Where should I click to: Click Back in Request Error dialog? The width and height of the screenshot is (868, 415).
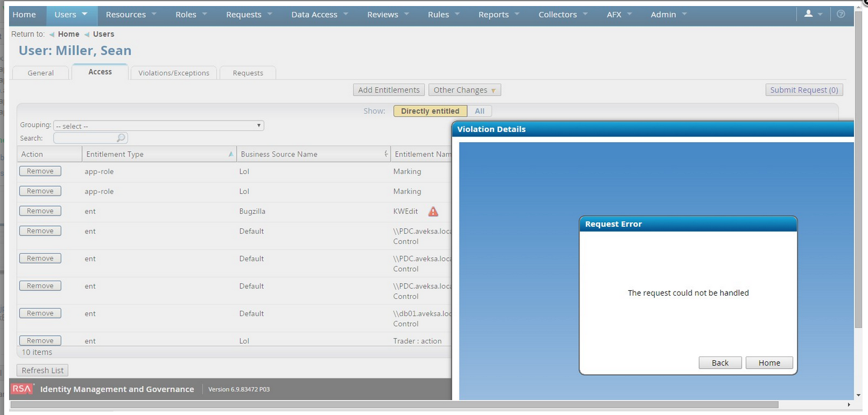coord(720,363)
